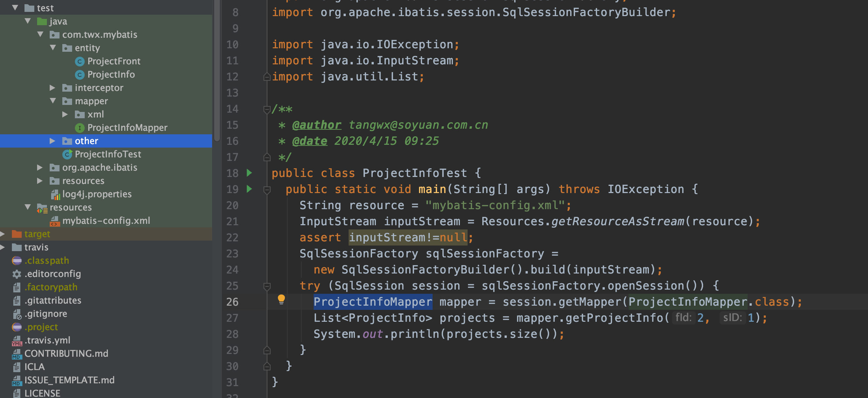Collapse the mapper folder
This screenshot has width=868, height=398.
53,101
